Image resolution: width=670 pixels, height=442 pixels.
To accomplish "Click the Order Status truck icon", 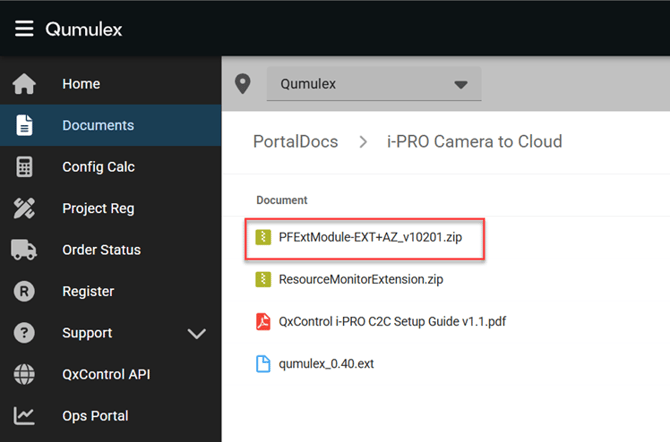I will pyautogui.click(x=24, y=250).
